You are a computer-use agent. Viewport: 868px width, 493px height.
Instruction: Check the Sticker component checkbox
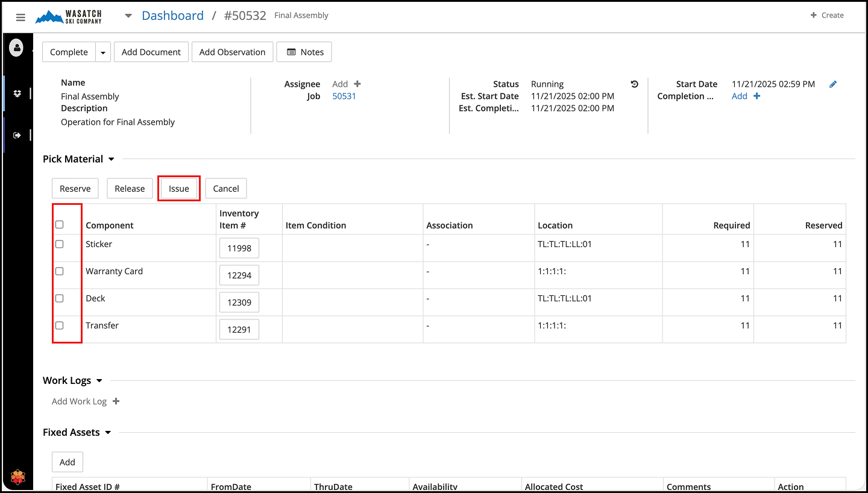point(60,244)
